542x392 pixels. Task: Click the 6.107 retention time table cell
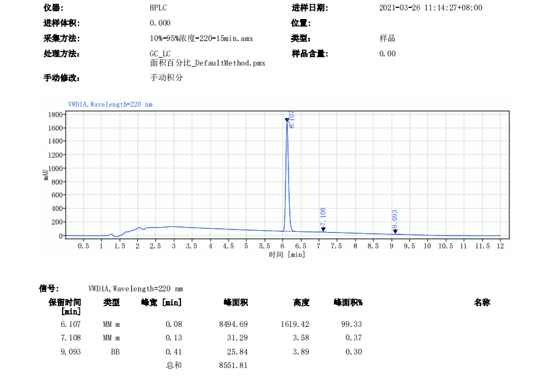pos(70,324)
